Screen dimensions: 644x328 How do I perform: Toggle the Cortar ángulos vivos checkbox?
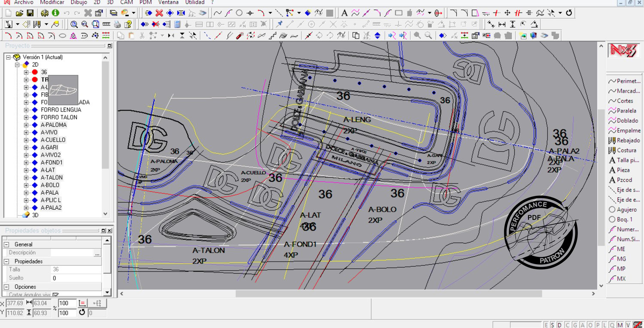click(x=55, y=295)
